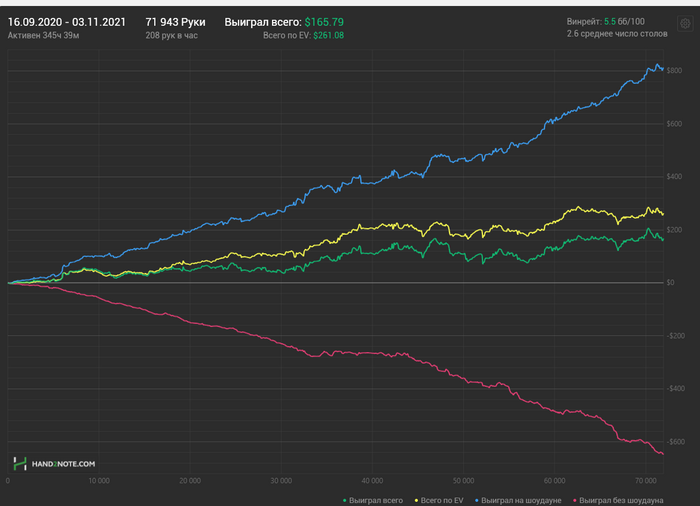The image size is (700, 506).
Task: Click the yellow dot beside 'Всего по EV'
Action: click(416, 501)
